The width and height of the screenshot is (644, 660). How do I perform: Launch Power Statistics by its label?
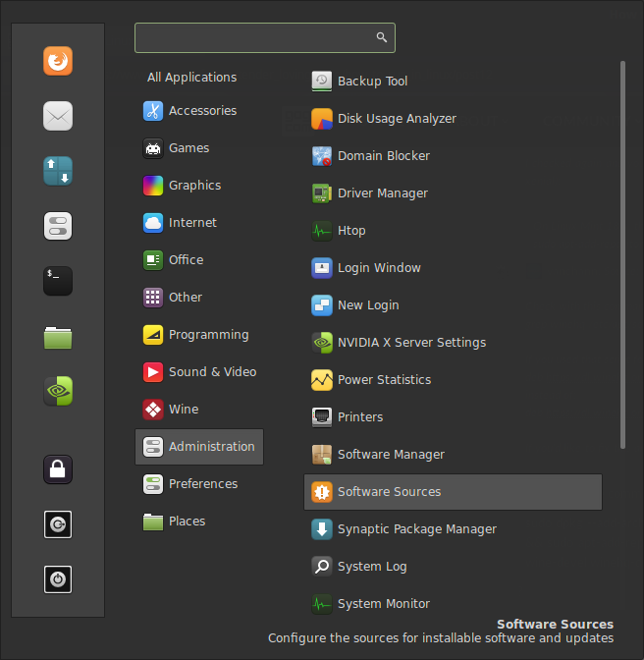coord(384,380)
